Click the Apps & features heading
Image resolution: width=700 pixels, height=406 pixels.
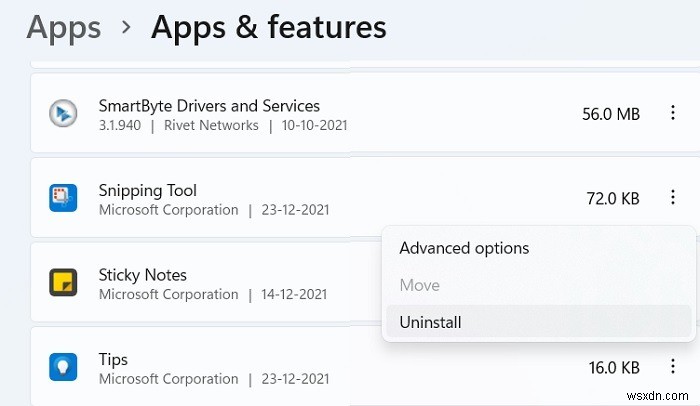coord(269,28)
